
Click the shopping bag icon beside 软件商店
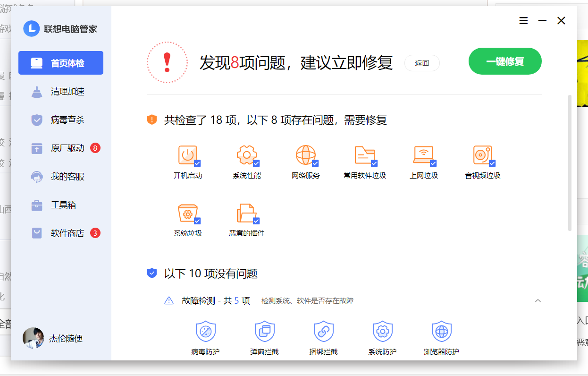pyautogui.click(x=37, y=233)
